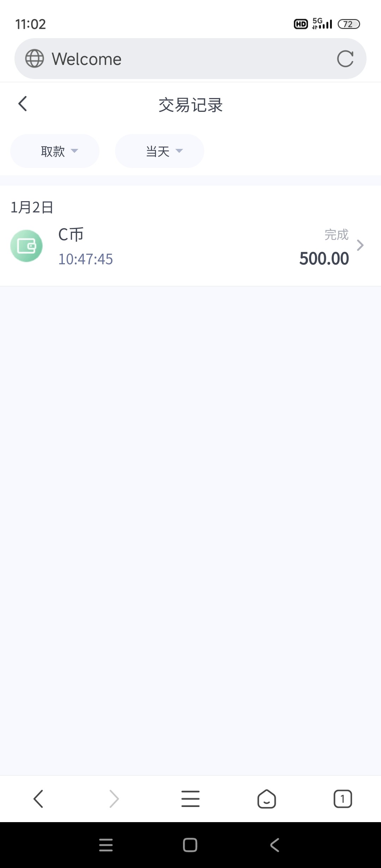Reload the page with the refresh icon

(345, 59)
